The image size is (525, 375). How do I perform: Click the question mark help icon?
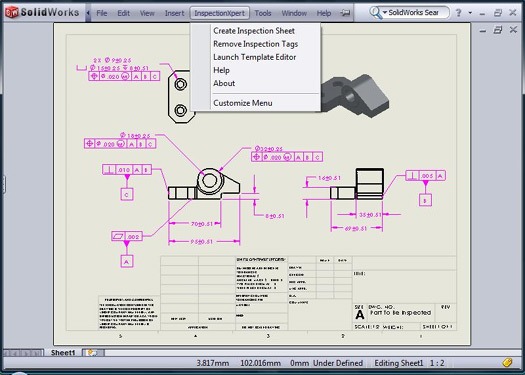click(x=458, y=13)
